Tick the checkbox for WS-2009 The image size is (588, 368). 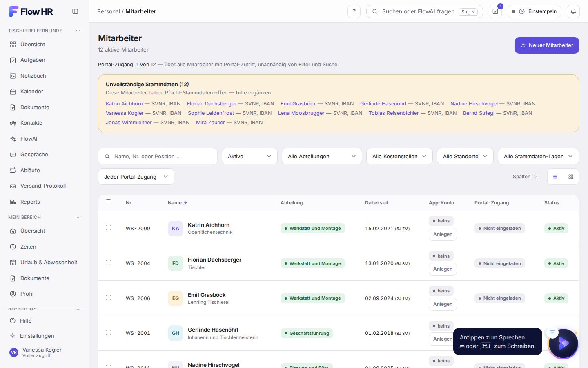pyautogui.click(x=108, y=227)
